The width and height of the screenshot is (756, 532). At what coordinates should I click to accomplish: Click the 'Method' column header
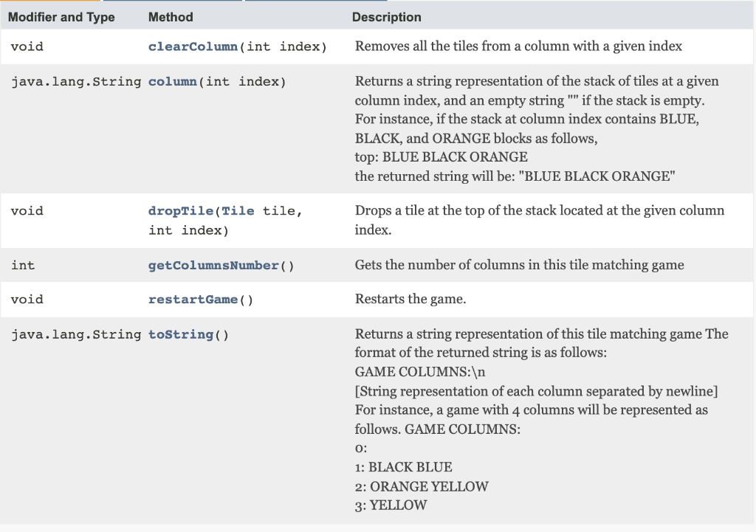coord(171,18)
